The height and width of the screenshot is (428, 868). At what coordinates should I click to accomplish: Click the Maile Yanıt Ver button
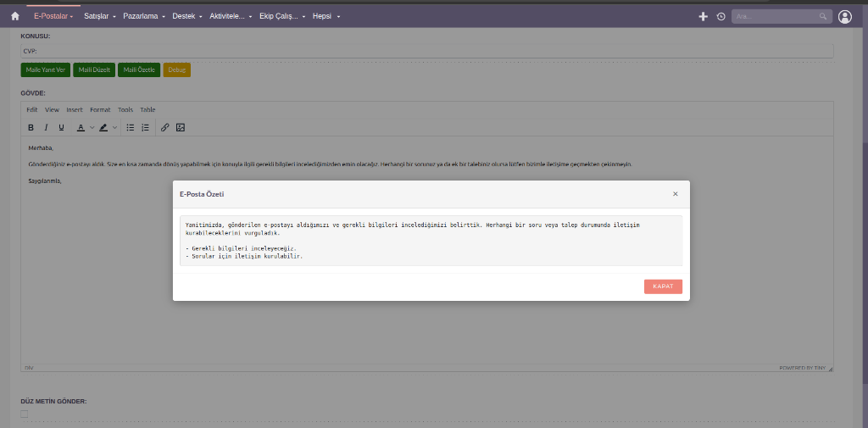tap(46, 69)
